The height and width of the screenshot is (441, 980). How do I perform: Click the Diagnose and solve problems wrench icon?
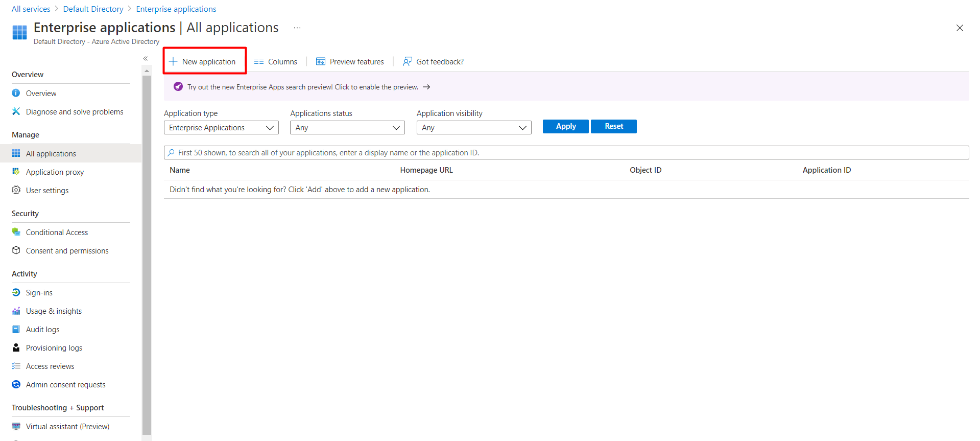pos(16,111)
